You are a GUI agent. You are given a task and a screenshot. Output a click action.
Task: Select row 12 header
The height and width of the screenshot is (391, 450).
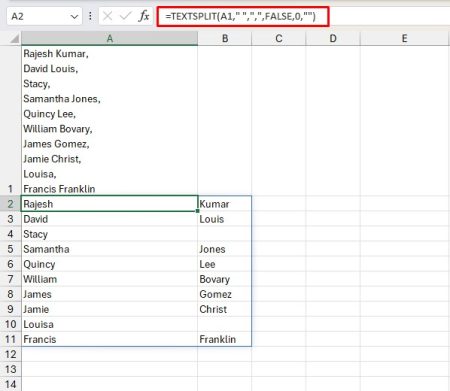(10, 354)
